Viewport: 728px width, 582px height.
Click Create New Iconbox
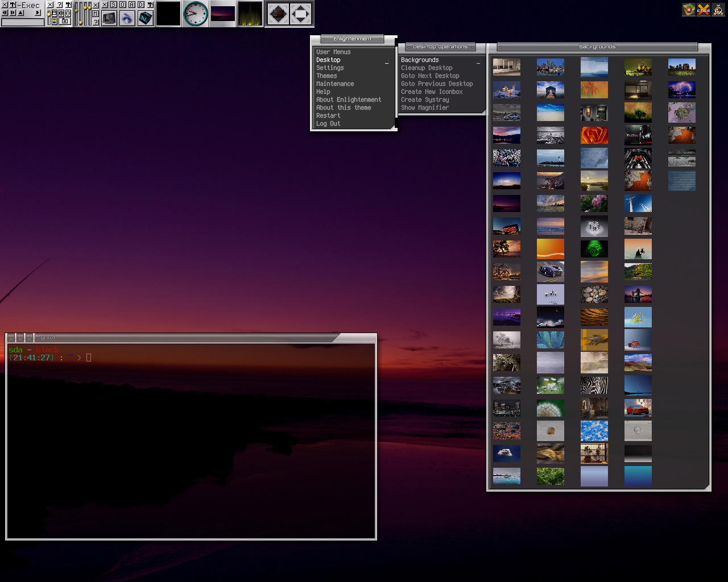pyautogui.click(x=432, y=92)
